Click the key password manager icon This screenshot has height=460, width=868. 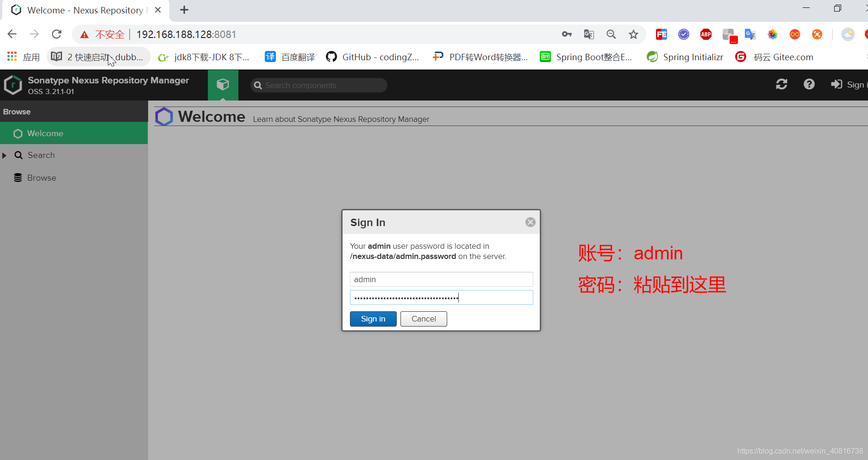[x=566, y=34]
